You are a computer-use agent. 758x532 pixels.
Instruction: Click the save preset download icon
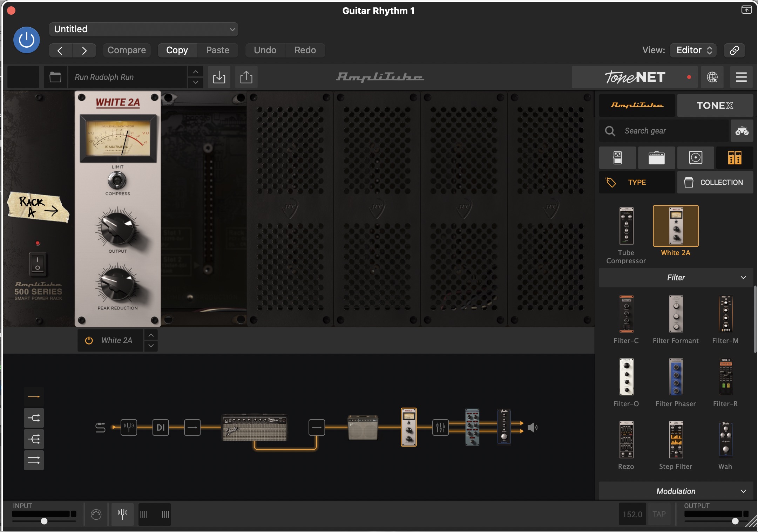pos(219,77)
